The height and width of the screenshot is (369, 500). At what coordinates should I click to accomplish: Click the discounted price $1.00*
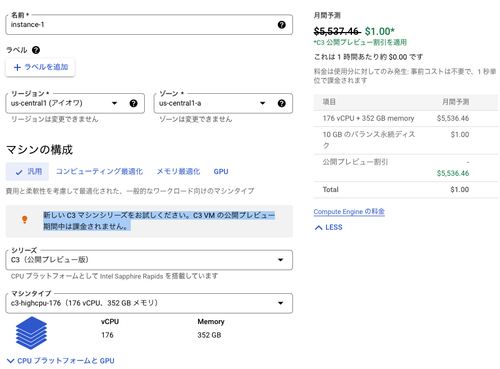380,31
